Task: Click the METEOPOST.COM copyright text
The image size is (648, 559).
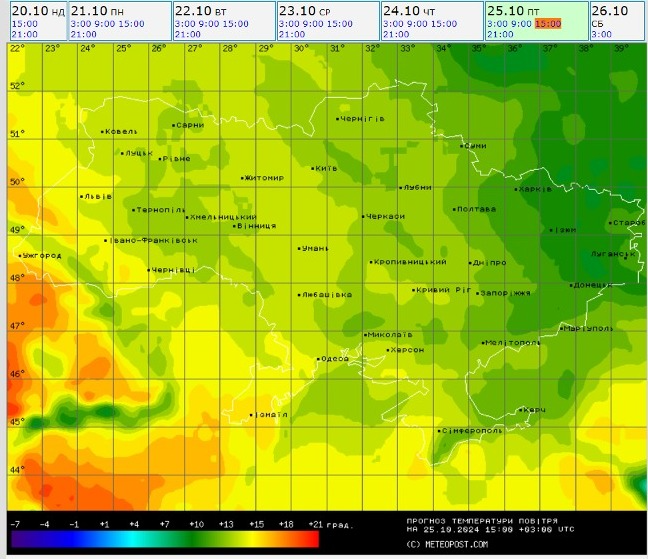Action: 447,544
